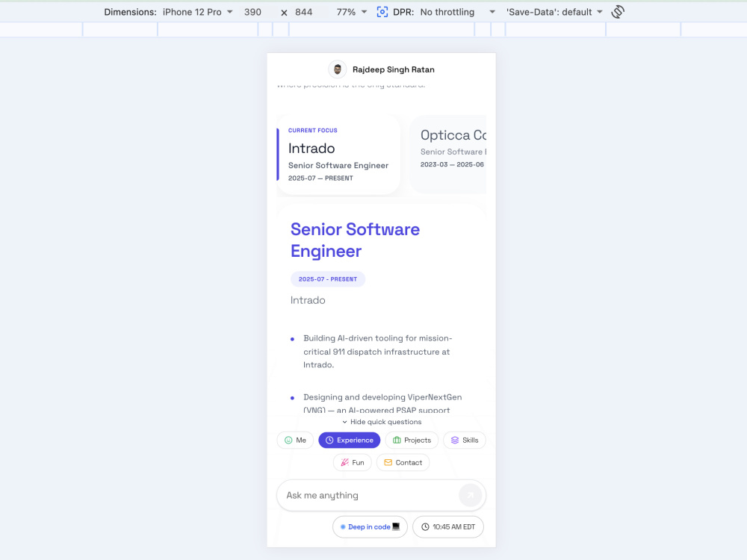Open the Dimensions device dropdown

tap(197, 12)
